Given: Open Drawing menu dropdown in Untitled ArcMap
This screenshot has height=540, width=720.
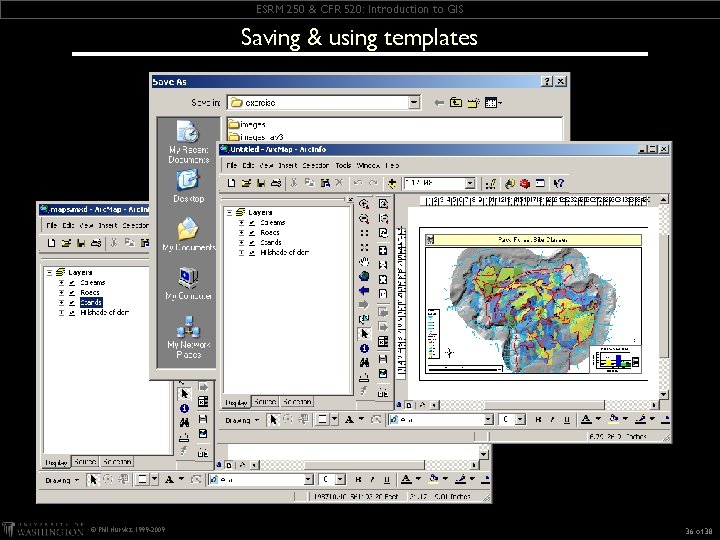Looking at the screenshot, I should [242, 420].
